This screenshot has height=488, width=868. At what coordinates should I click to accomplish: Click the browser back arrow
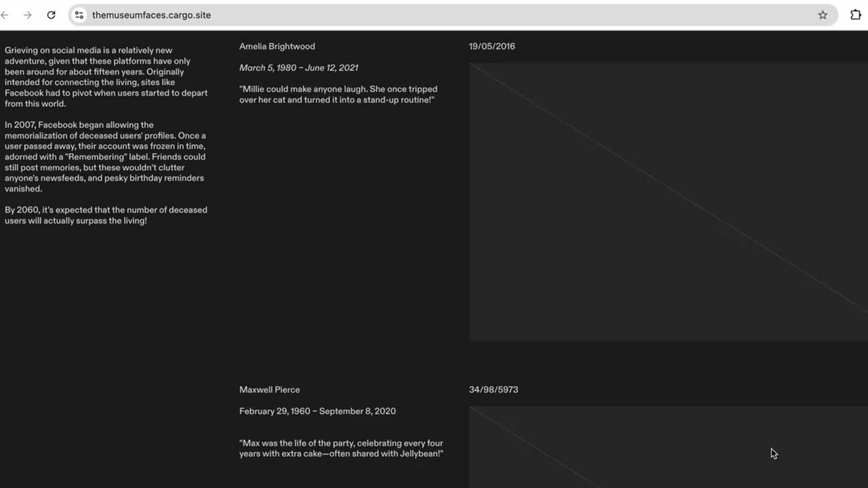point(5,15)
